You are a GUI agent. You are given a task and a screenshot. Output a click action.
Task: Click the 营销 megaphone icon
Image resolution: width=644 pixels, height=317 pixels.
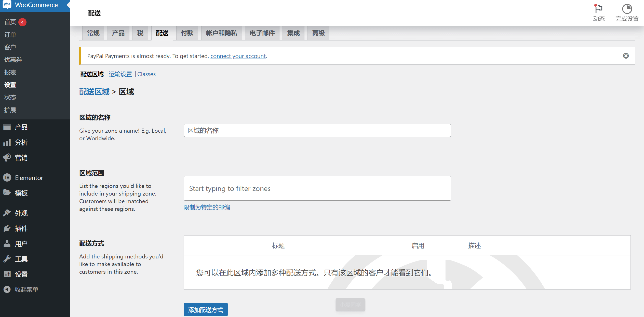[x=7, y=158]
